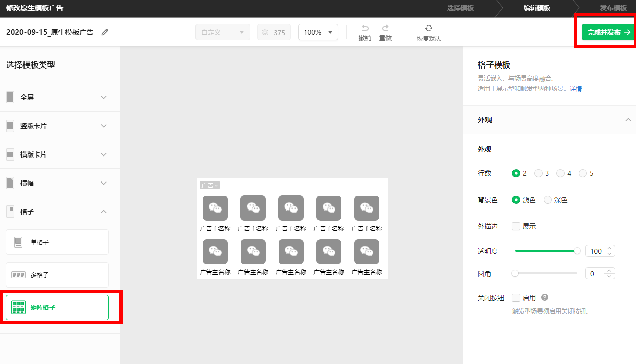Decrease 圆角 with down stepper arrow
The height and width of the screenshot is (364, 636).
[609, 276]
